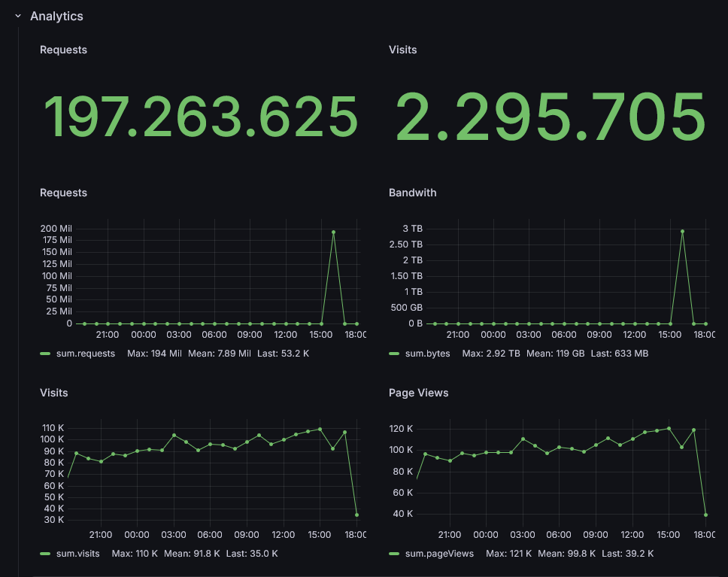Click '15:00' x-axis label on Requests graph

click(x=320, y=335)
